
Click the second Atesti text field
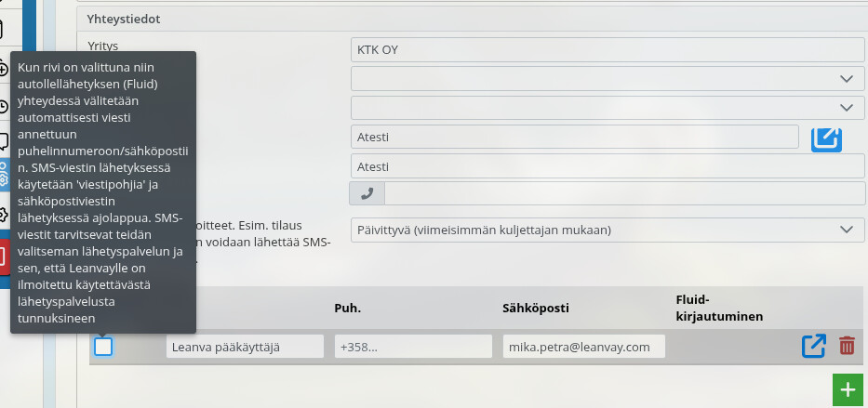(608, 167)
